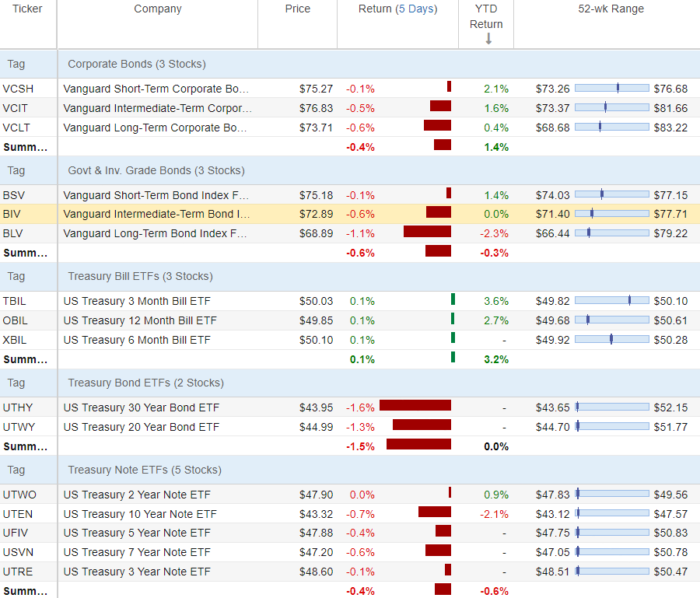This screenshot has height=598, width=700.
Task: Select the highlighted BIV ticker
Action: tap(12, 214)
